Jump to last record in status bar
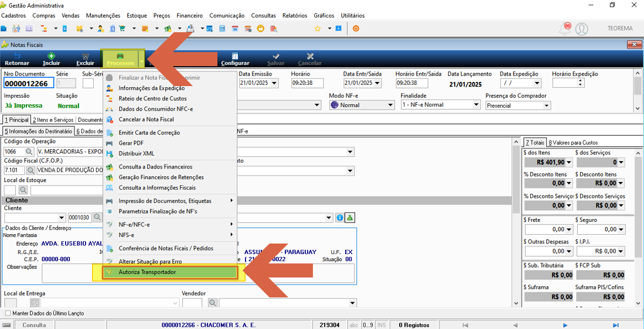 [615, 325]
